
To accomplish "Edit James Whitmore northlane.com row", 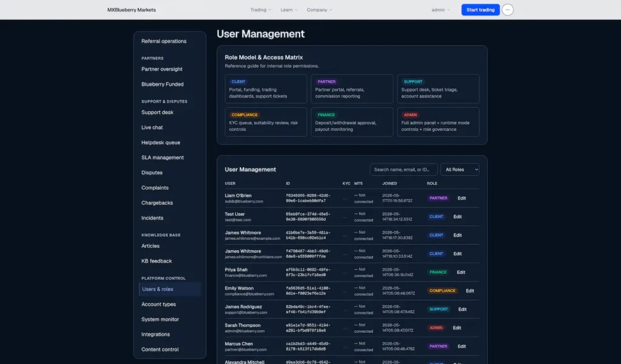I will click(x=457, y=254).
